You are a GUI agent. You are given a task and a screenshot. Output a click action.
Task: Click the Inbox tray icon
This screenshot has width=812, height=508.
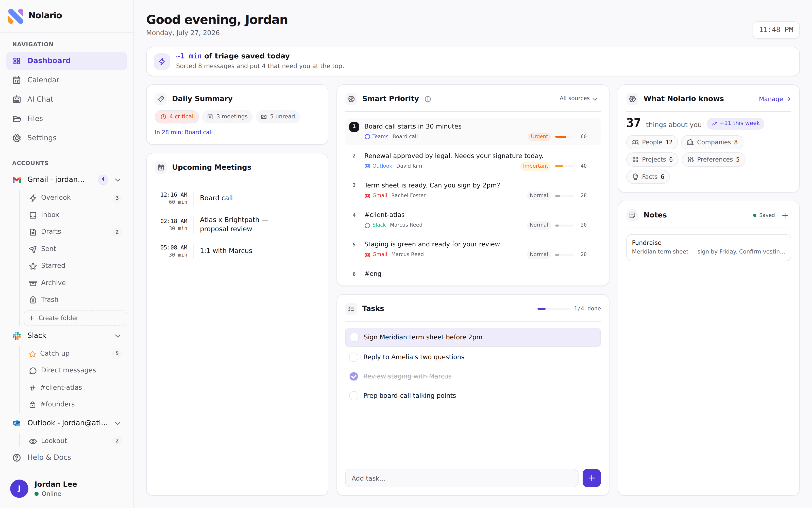33,215
